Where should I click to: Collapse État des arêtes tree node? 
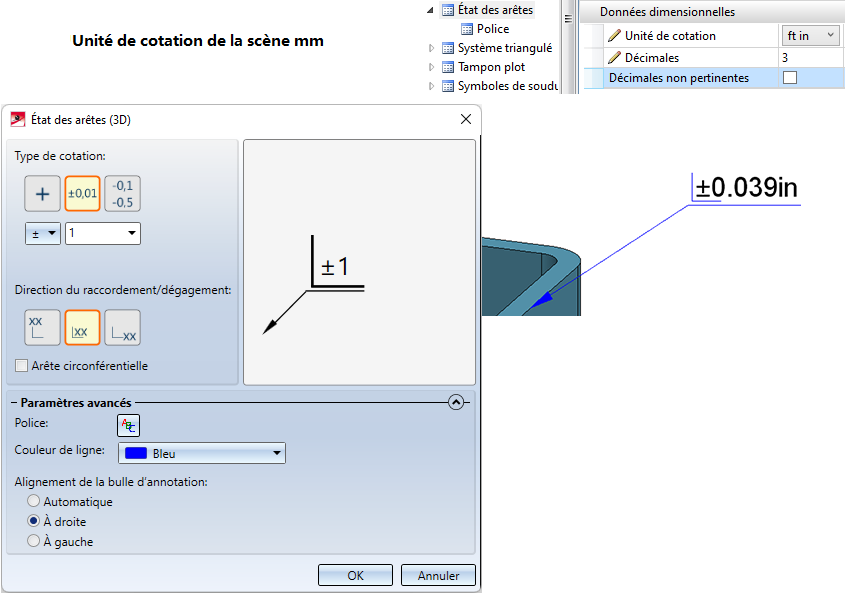click(x=430, y=10)
